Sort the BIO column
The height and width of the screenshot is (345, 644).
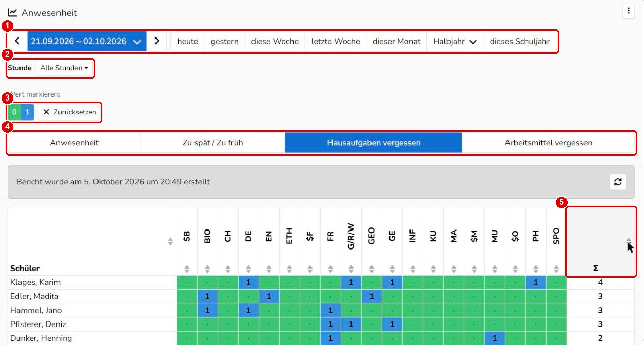pyautogui.click(x=207, y=269)
